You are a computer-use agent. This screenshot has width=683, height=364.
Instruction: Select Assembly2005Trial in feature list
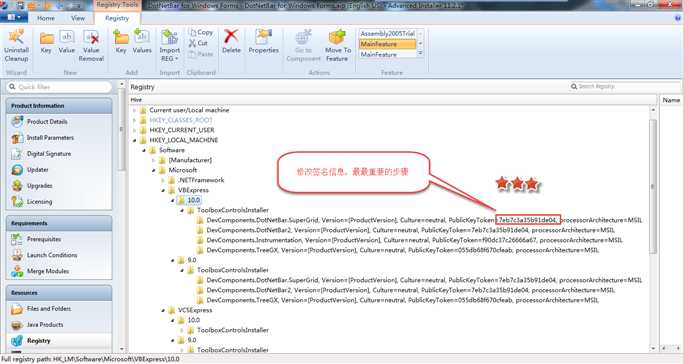pyautogui.click(x=387, y=34)
